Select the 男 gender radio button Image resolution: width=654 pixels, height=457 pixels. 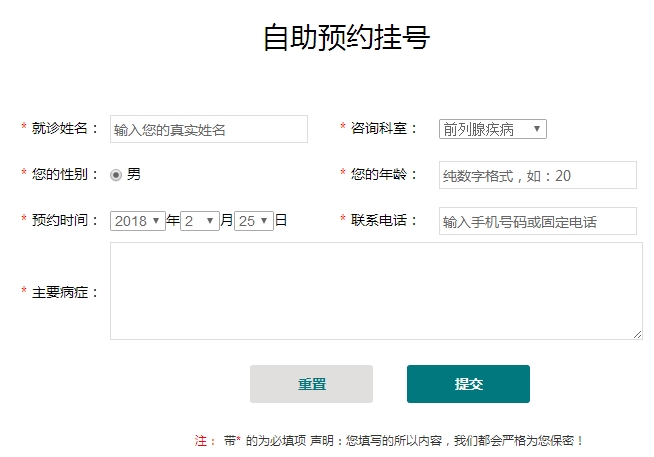click(116, 175)
